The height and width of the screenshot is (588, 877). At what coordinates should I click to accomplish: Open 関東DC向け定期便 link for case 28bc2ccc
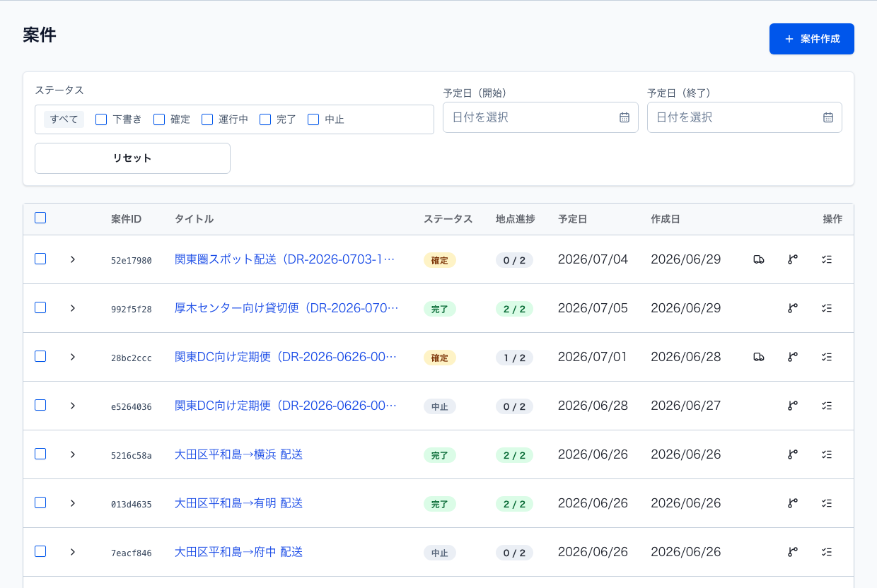click(286, 357)
